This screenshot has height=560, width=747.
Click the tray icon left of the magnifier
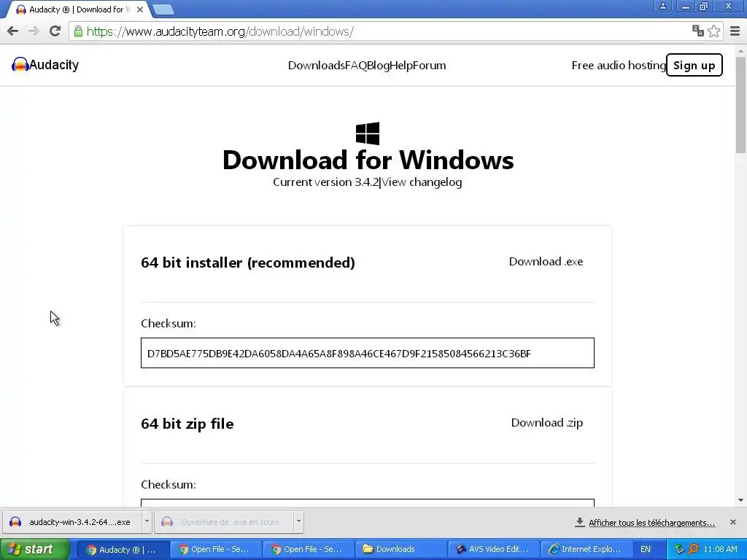[680, 549]
